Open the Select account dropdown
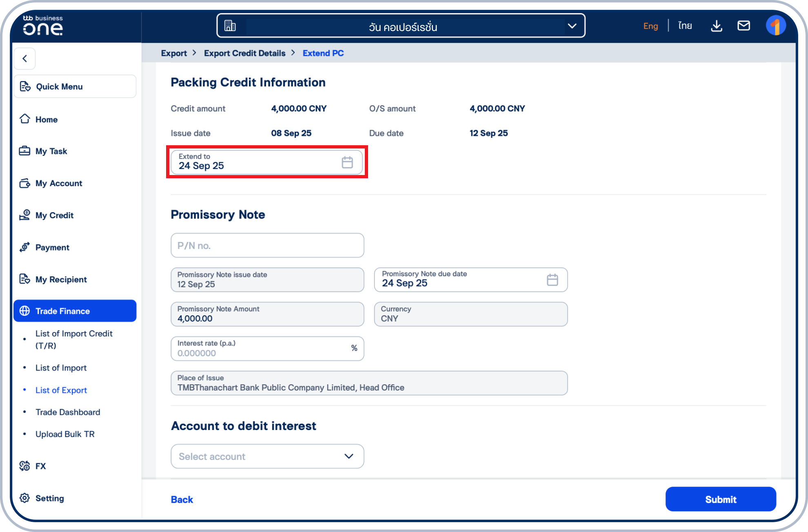Screen dimensions: 808x532 267,456
